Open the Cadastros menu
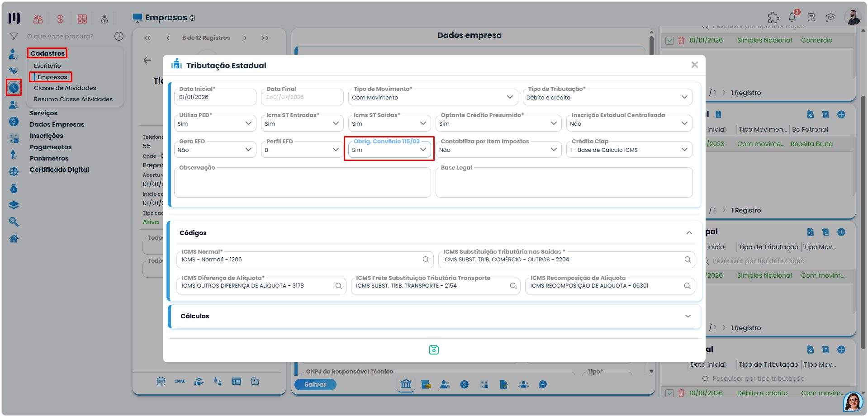The height and width of the screenshot is (416, 868). [x=47, y=53]
